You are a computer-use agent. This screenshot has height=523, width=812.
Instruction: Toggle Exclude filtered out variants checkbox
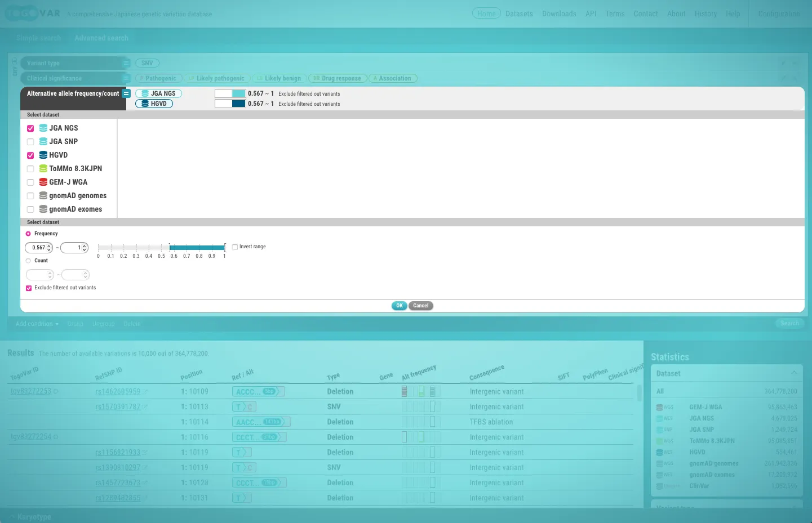tap(29, 288)
